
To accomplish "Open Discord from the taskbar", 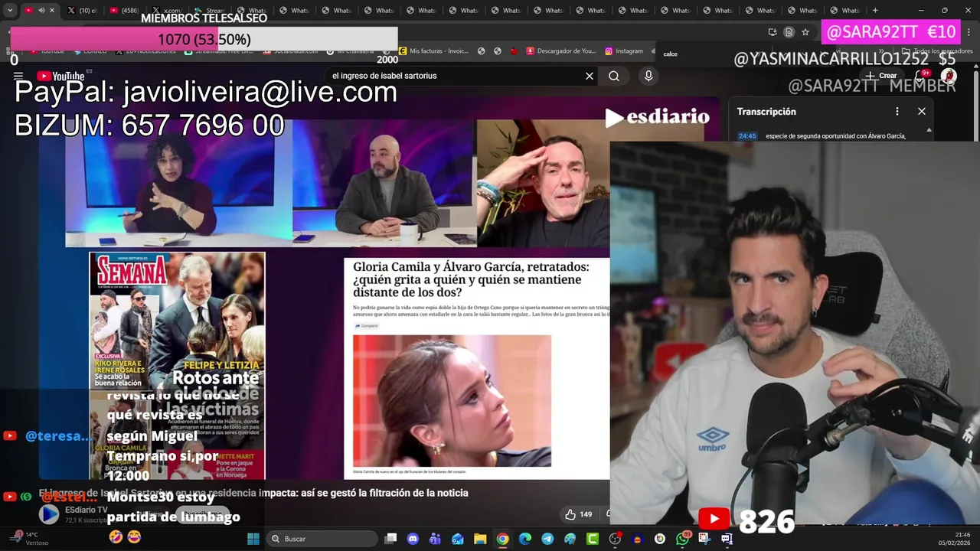I will click(413, 539).
